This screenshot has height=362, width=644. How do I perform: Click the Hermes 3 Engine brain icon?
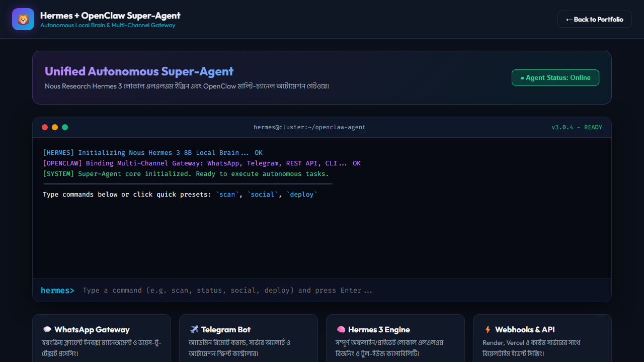341,330
